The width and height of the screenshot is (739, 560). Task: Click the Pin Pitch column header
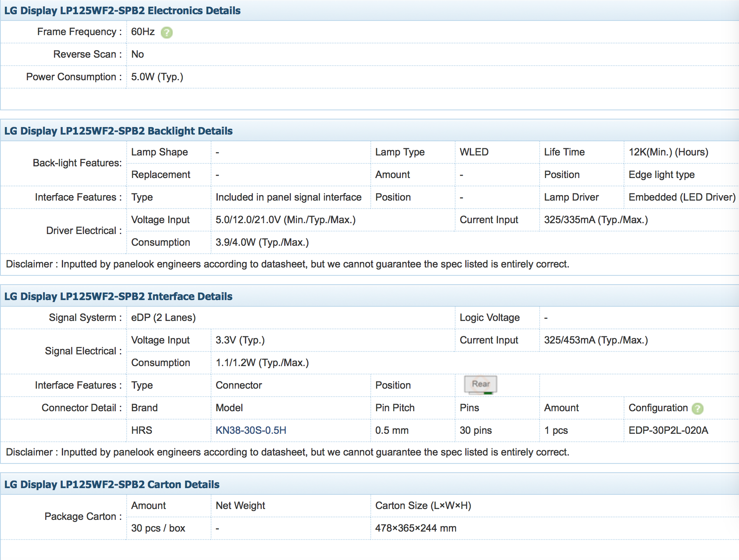pos(395,408)
